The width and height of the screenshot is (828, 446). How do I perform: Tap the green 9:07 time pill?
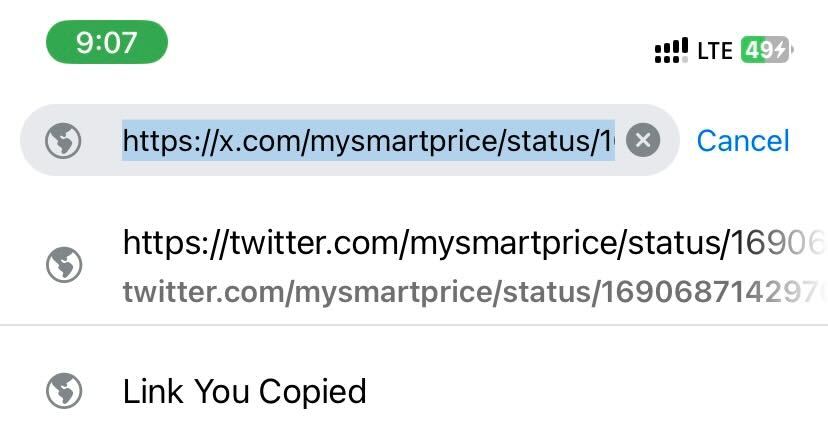pyautogui.click(x=107, y=42)
